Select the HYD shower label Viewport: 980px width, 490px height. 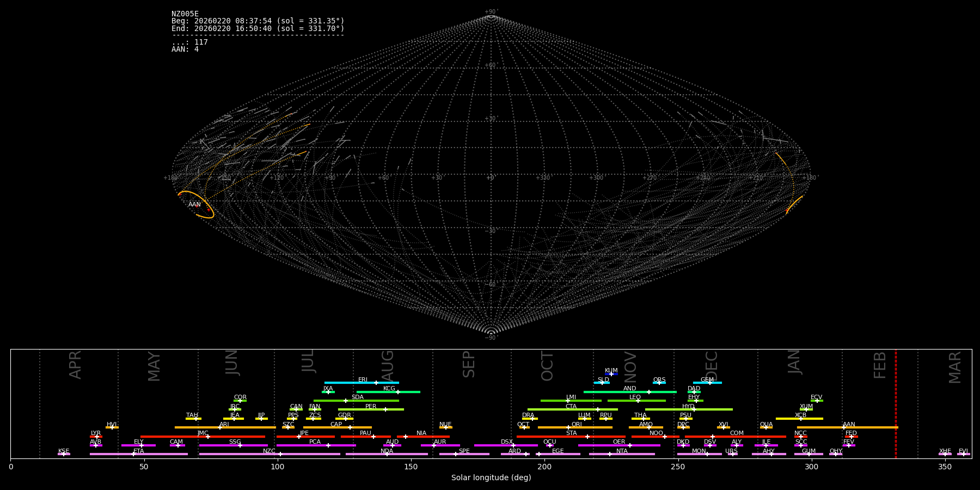(689, 407)
